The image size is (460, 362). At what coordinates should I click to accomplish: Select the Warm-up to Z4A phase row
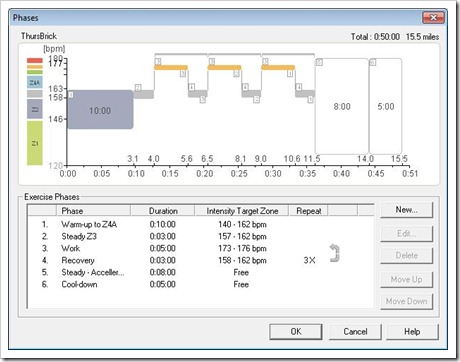point(200,224)
